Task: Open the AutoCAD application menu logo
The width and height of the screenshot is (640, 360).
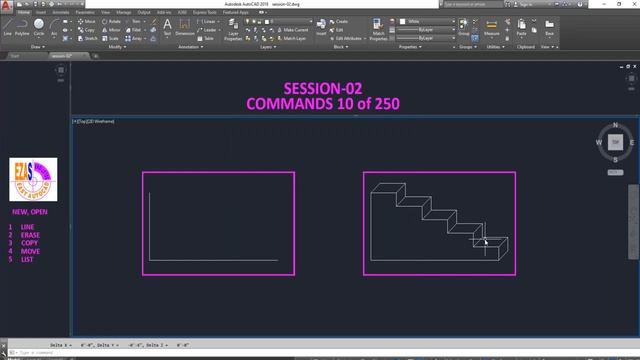Action: pos(6,5)
